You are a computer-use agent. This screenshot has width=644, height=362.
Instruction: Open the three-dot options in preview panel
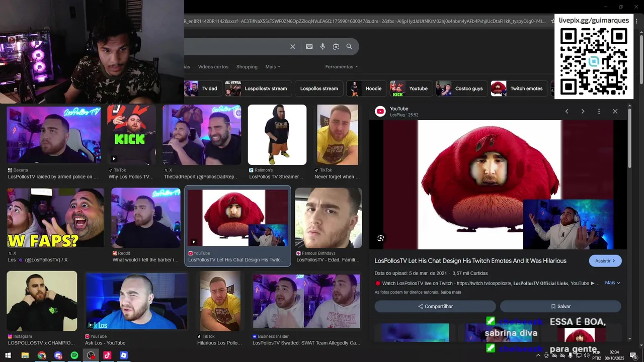599,111
